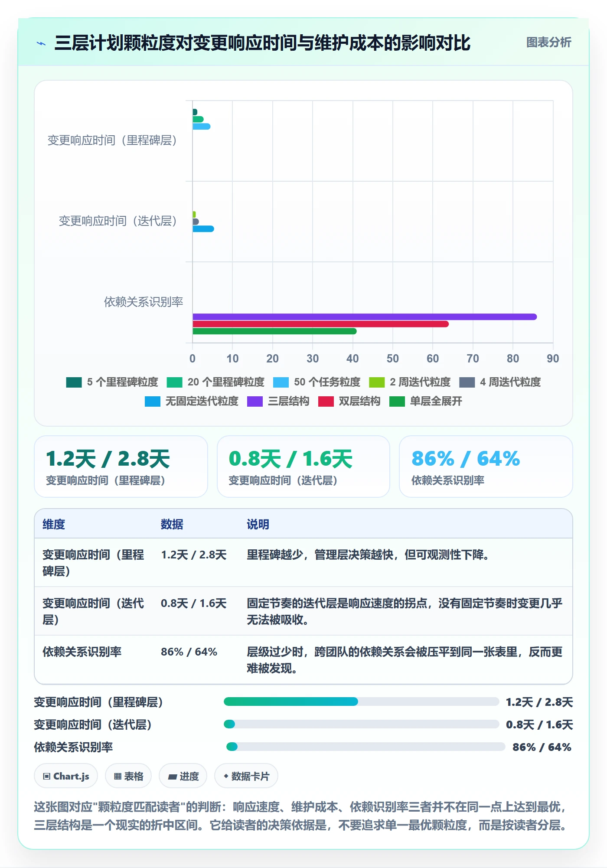Toggle the 单层全展开 legend entry
The height and width of the screenshot is (868, 607).
[426, 401]
